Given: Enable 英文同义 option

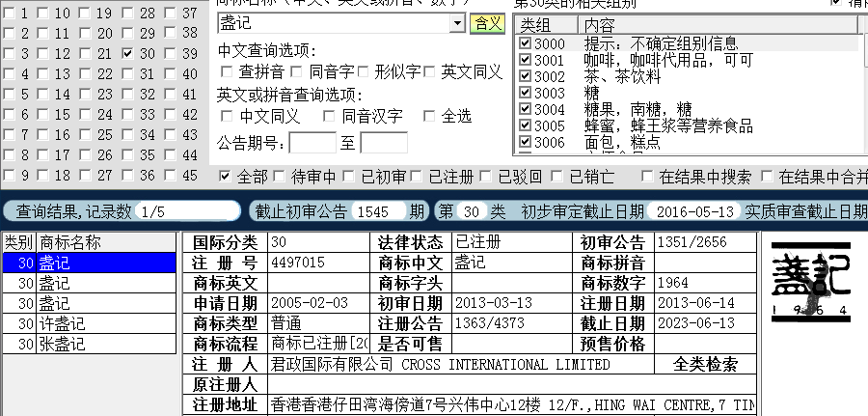Looking at the screenshot, I should 429,71.
